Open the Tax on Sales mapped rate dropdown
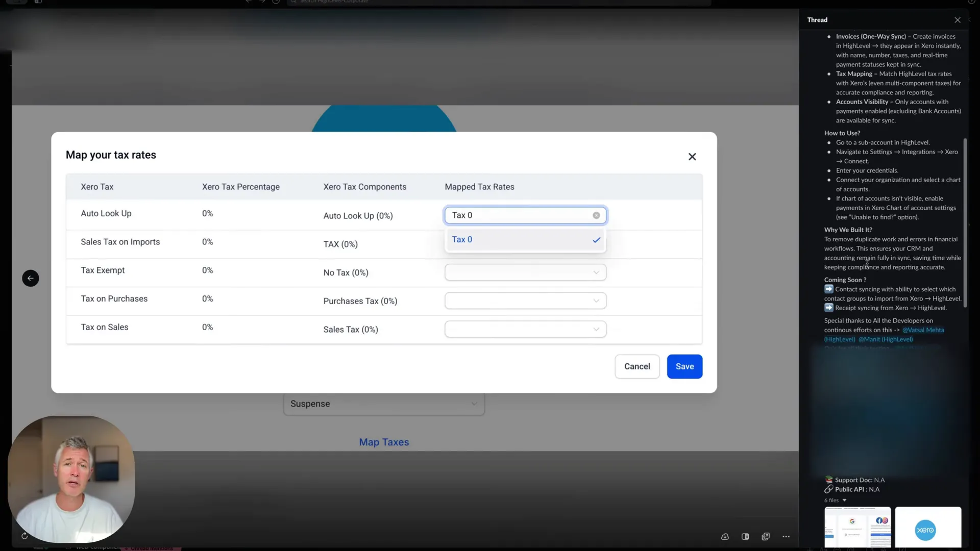 (525, 330)
